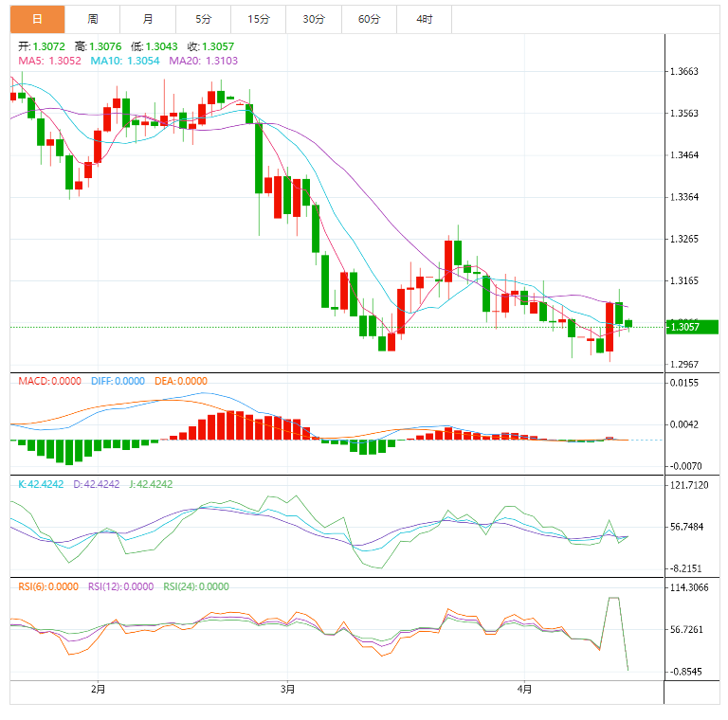Click the 3月 date axis marker
The height and width of the screenshot is (720, 728).
(288, 690)
